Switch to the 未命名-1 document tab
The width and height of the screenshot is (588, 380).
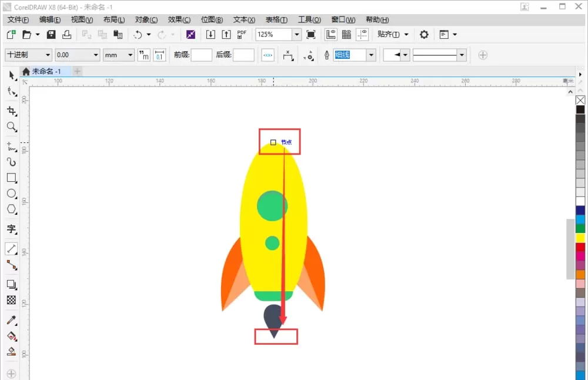46,71
